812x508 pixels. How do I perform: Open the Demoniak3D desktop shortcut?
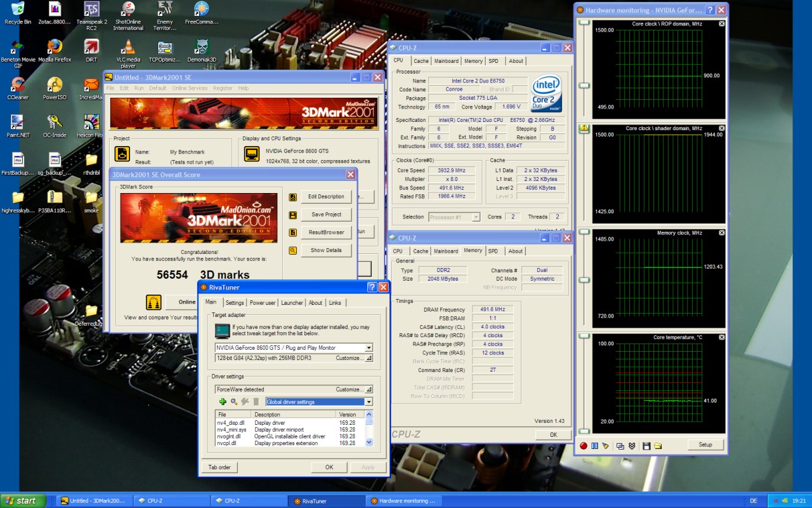(202, 51)
